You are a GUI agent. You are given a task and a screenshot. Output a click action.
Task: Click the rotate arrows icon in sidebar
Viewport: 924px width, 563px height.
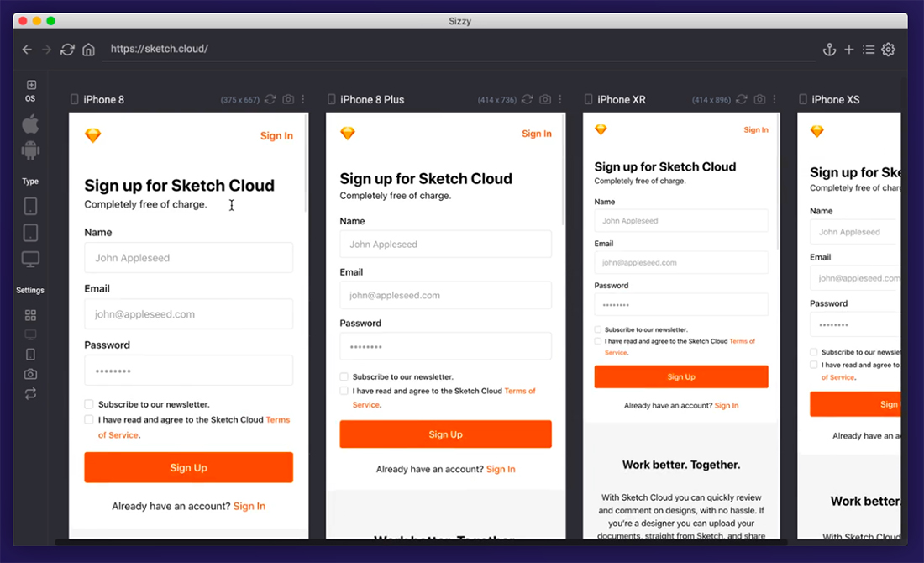[30, 393]
